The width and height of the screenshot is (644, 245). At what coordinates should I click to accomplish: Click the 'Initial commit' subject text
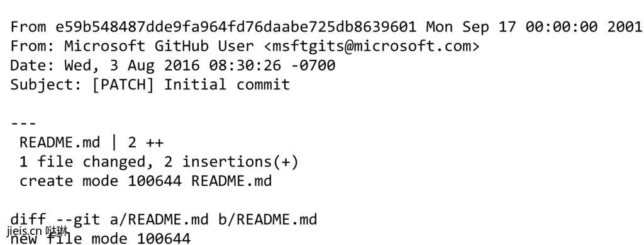click(x=227, y=84)
